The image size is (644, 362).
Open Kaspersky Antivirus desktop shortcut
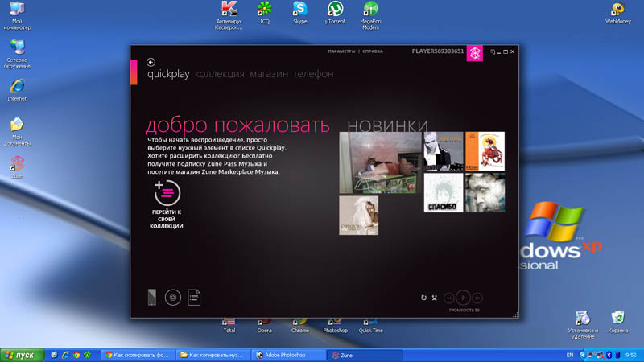coord(229,15)
